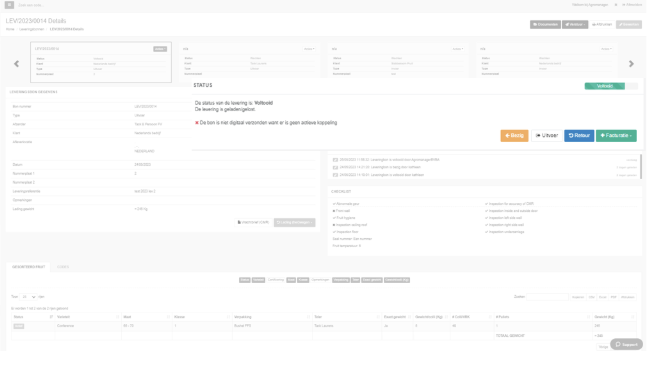Click Afmelden to log out

tap(632, 5)
